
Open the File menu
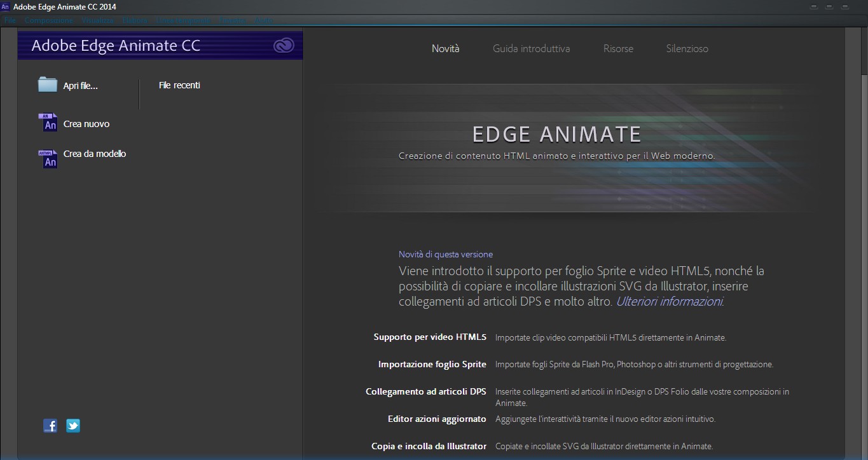[x=10, y=20]
